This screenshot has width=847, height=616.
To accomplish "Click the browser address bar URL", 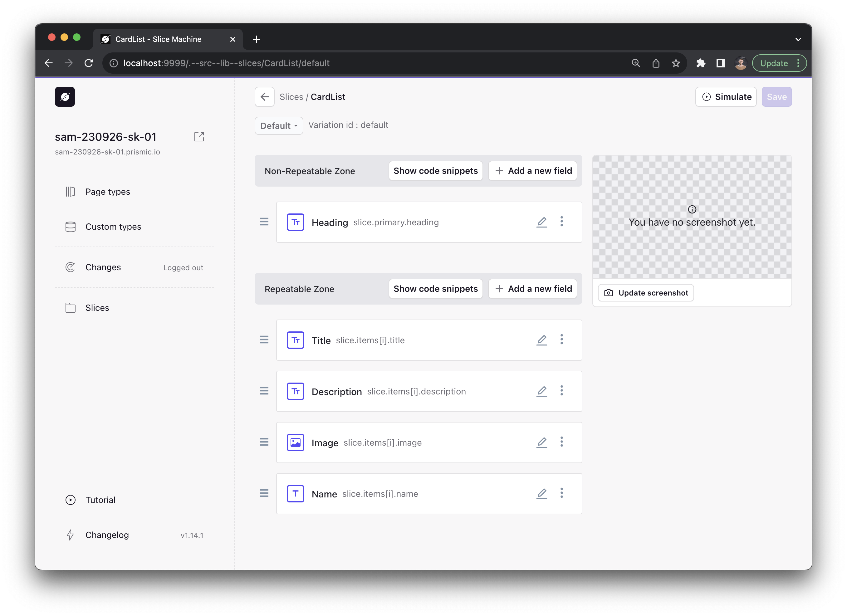I will [226, 63].
